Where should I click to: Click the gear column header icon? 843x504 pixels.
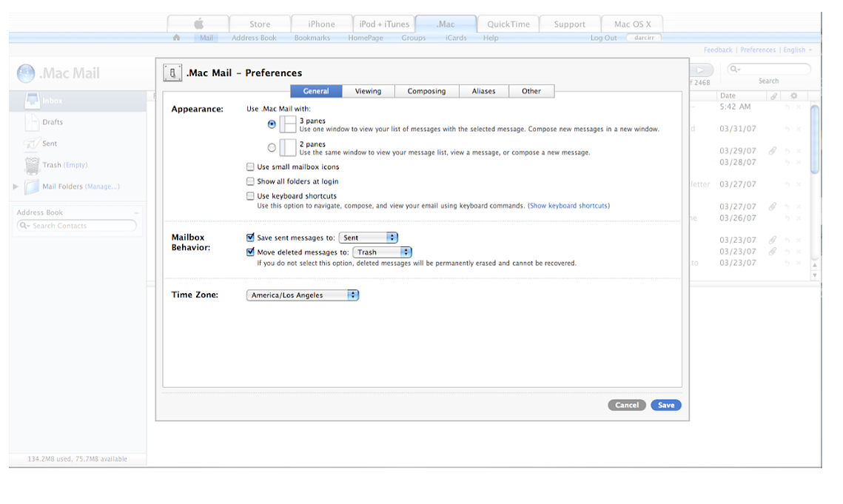793,95
